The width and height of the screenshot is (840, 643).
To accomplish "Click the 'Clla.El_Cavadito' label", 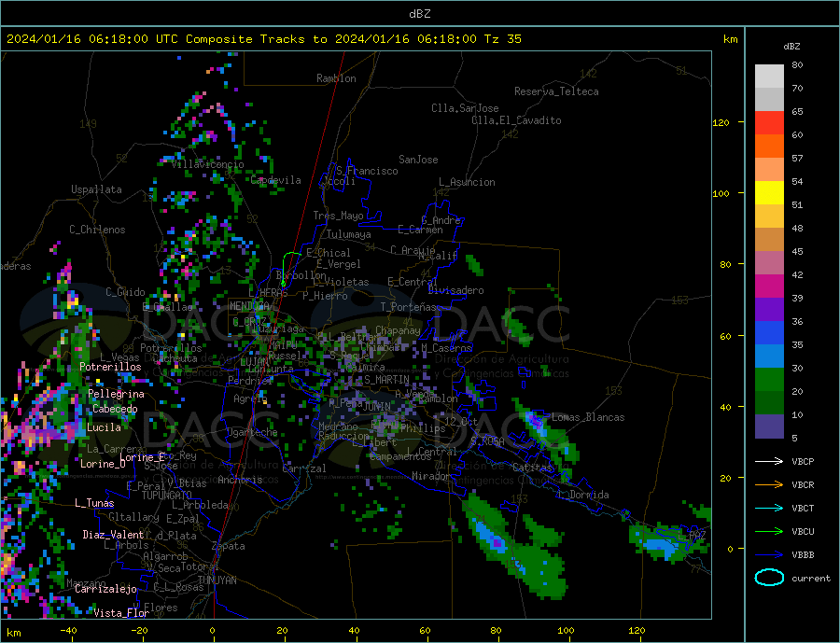I will point(516,120).
